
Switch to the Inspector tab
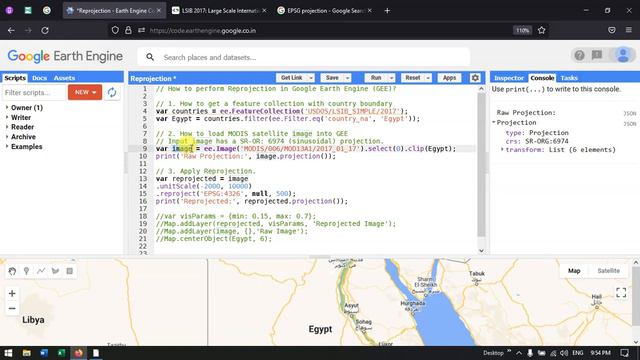point(509,78)
